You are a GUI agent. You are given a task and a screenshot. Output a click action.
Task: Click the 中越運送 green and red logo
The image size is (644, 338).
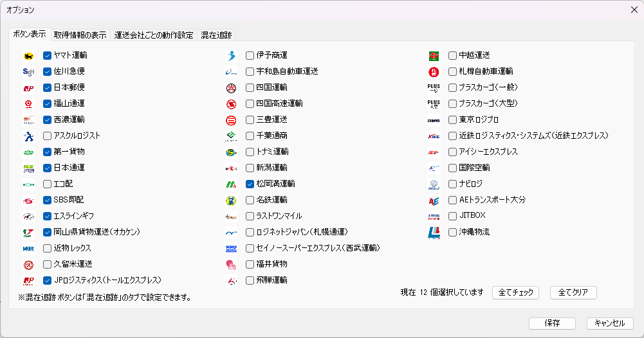pos(434,56)
